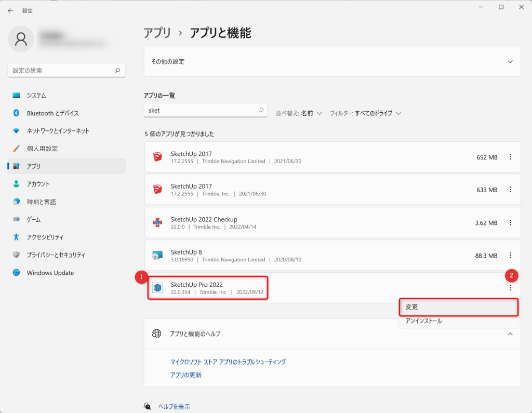
Task: Open more options for SketchUp 2017 652 MB
Action: click(x=510, y=157)
